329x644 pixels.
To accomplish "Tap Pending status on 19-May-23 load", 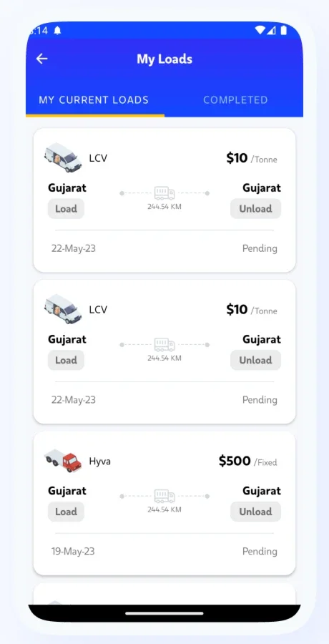I will pos(260,551).
